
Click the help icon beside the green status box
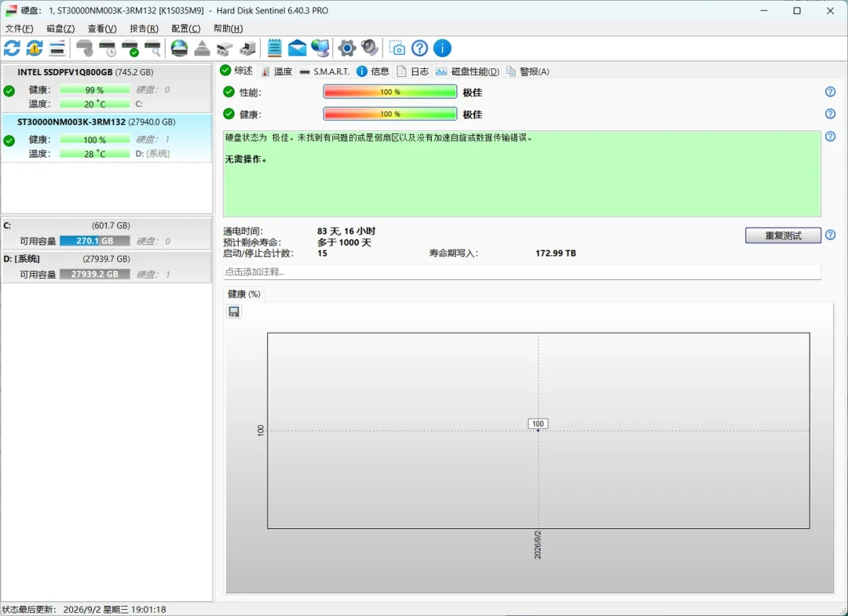pos(831,137)
